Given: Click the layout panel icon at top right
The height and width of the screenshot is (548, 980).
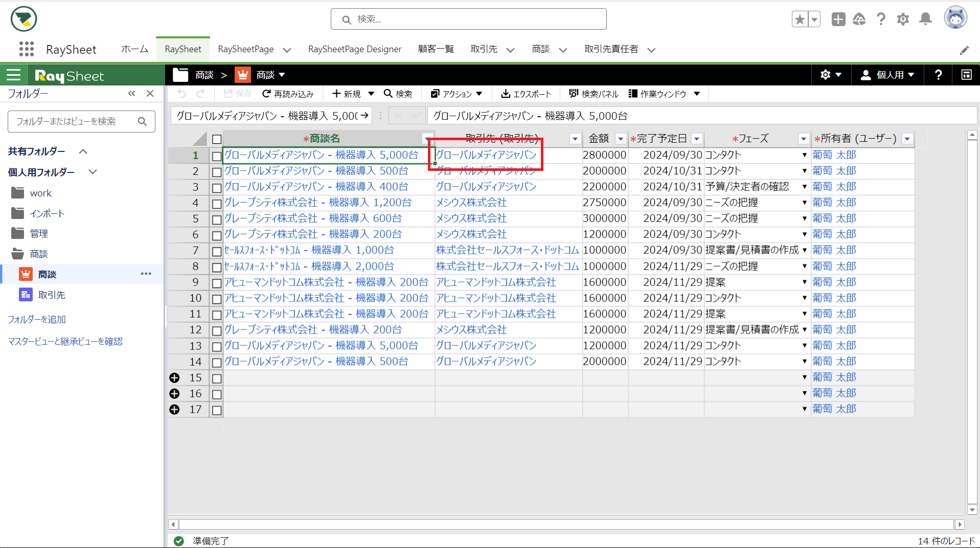Looking at the screenshot, I should 966,75.
